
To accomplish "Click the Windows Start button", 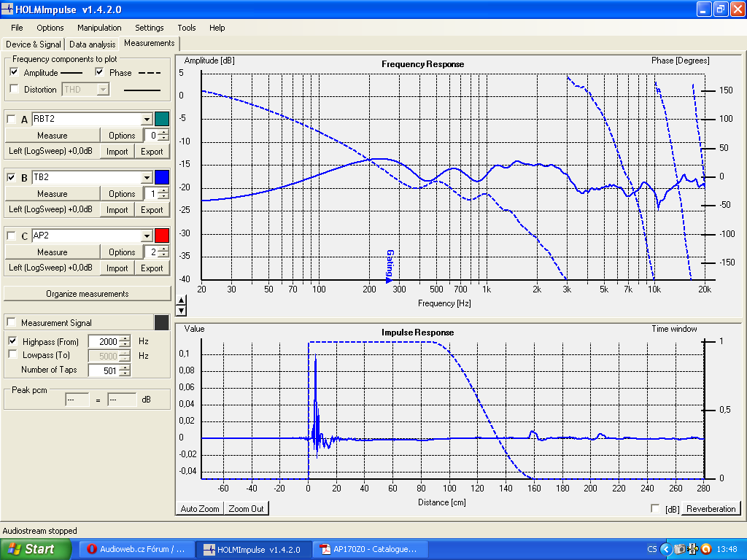I will click(x=35, y=549).
